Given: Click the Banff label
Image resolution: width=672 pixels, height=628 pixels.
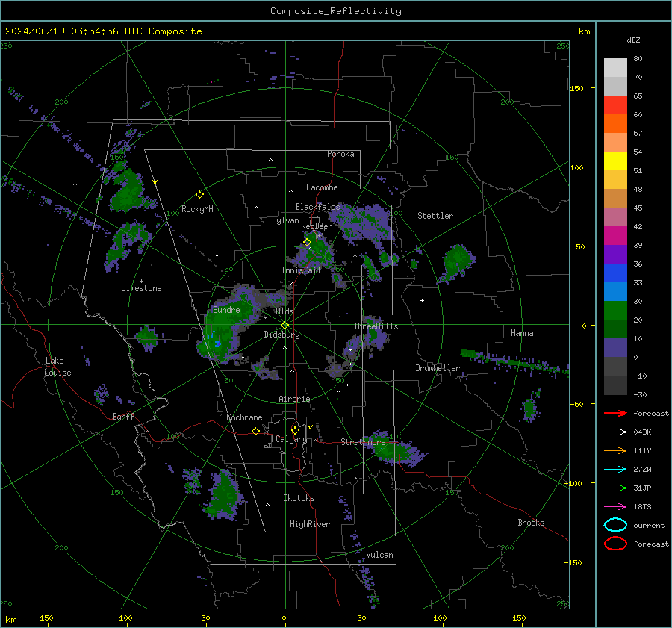Looking at the screenshot, I should coord(123,416).
